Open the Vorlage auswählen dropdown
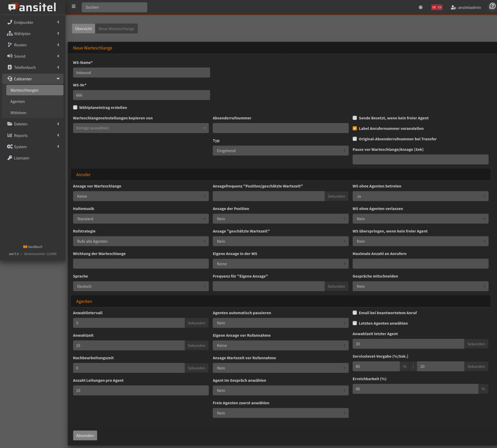This screenshot has height=448, width=497. pyautogui.click(x=141, y=128)
